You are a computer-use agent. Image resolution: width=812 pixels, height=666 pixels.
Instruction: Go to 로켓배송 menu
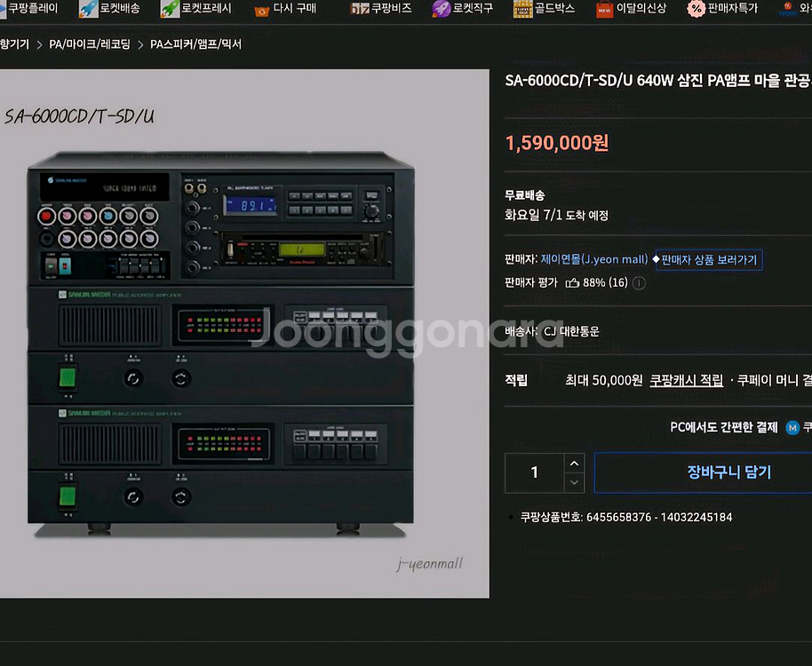point(120,8)
